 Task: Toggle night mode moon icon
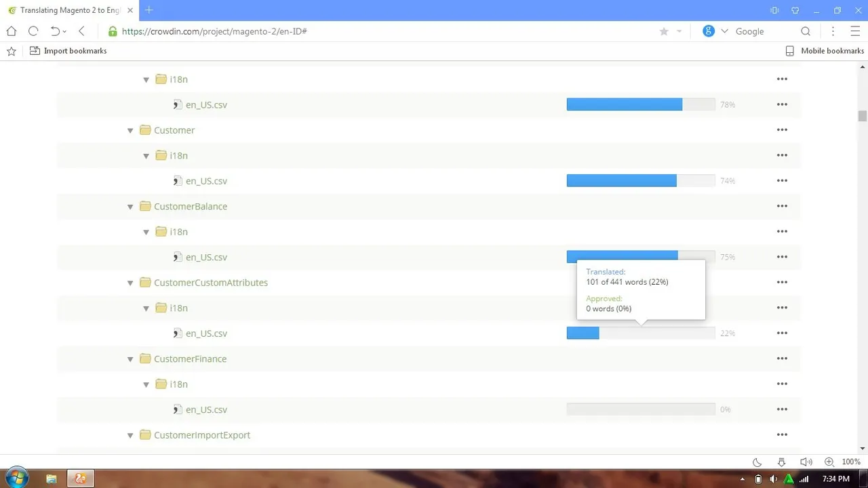757,462
